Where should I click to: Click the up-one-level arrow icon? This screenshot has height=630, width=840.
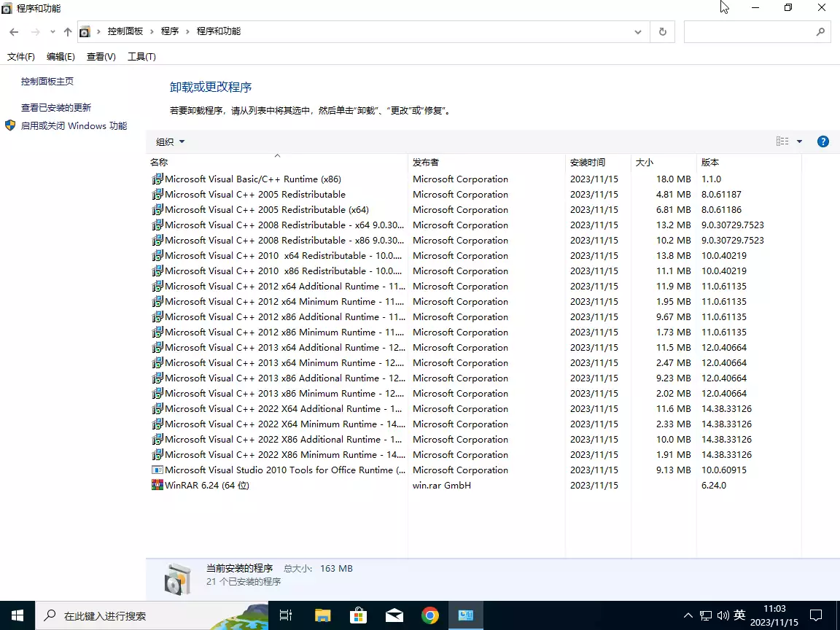66,31
